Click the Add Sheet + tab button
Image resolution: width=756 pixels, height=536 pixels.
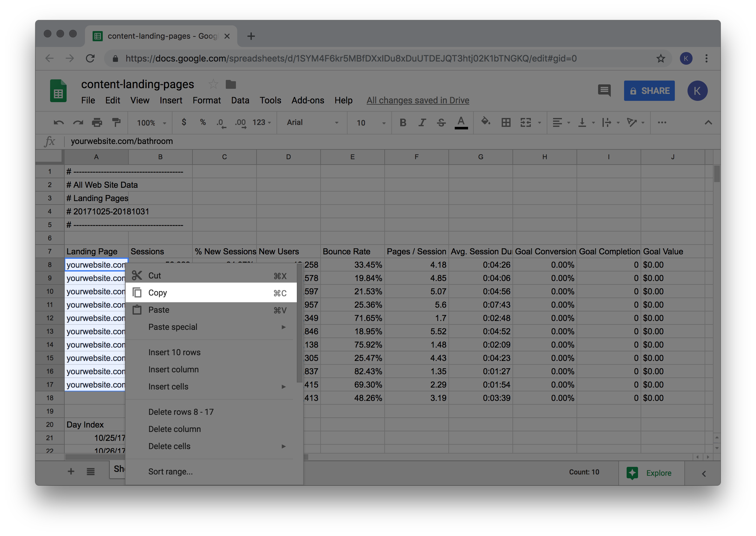point(71,470)
